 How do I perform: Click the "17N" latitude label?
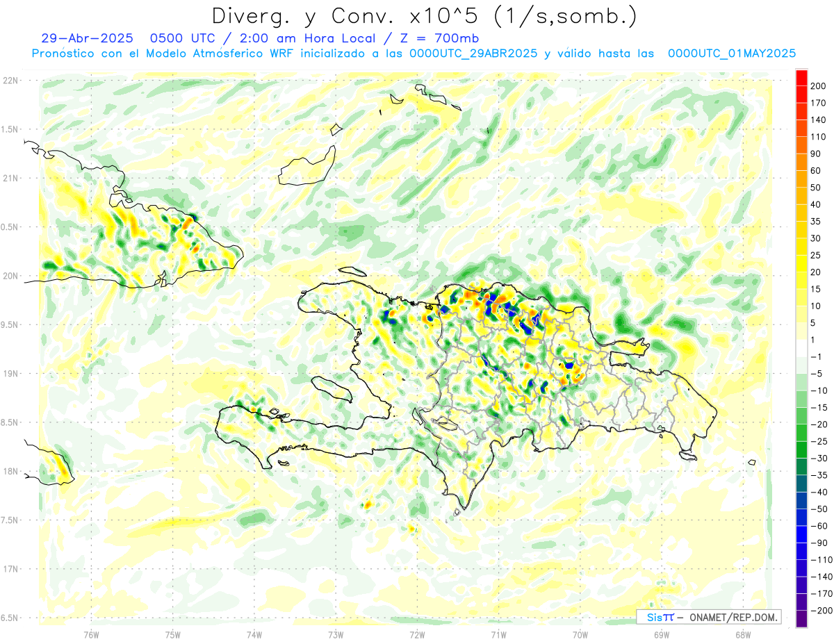(x=10, y=569)
